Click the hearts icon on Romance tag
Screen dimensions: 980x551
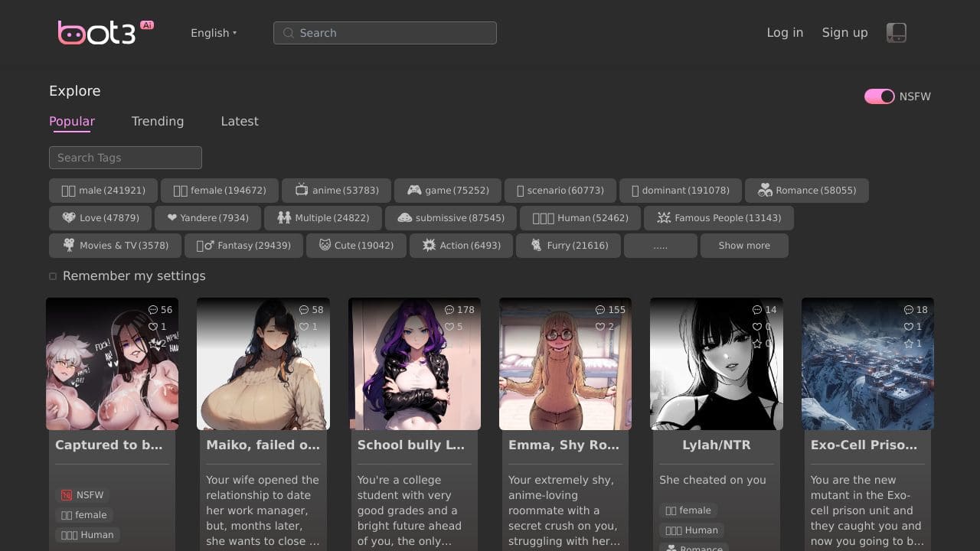tap(765, 190)
